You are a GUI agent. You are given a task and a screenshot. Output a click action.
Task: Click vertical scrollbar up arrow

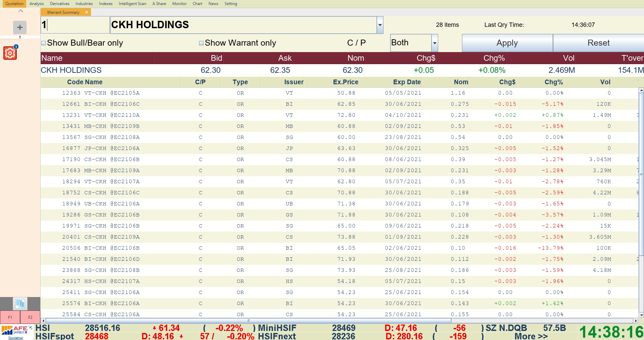coord(641,90)
